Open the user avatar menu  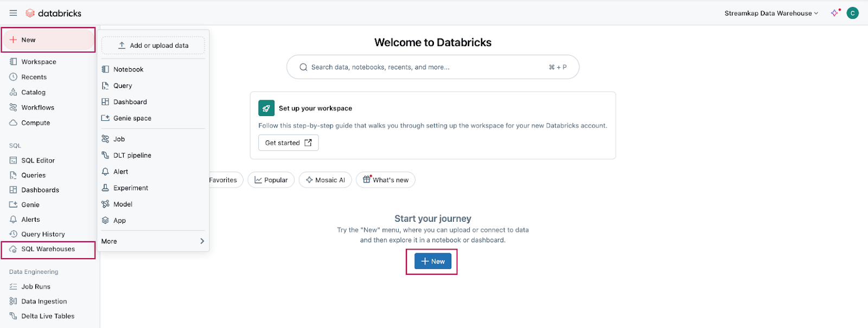(x=853, y=13)
